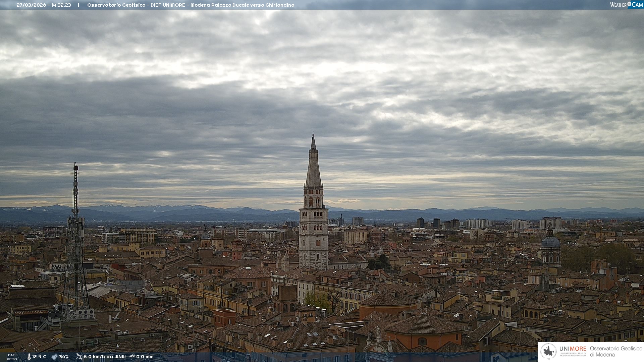
Task: Click the WeatherCam camera lens icon
Action: pyautogui.click(x=629, y=4)
